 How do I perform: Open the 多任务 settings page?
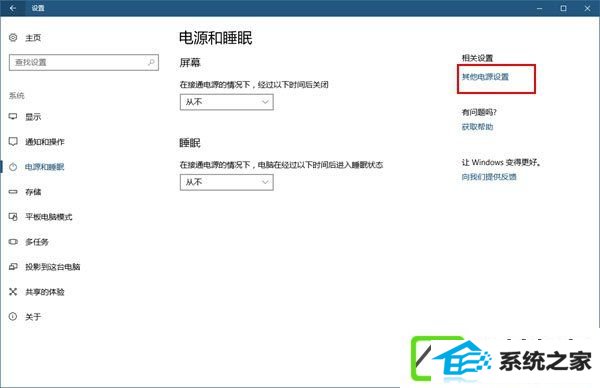coord(37,242)
